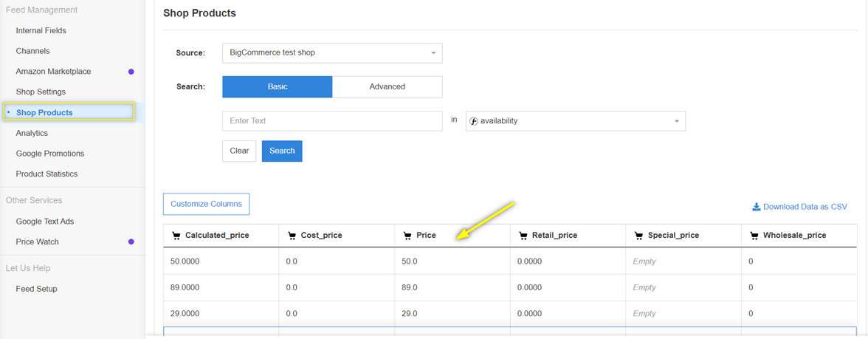
Task: Click the Wholesale_price column header
Action: (x=799, y=236)
